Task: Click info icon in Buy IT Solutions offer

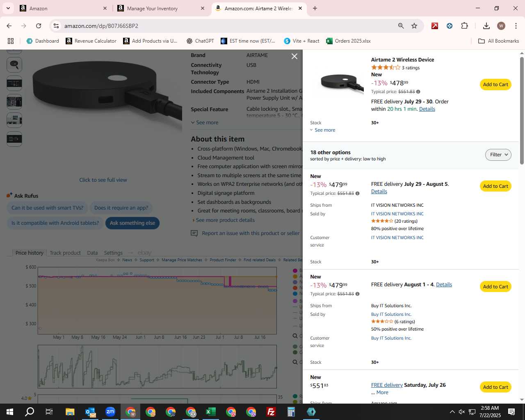Action: tap(357, 294)
